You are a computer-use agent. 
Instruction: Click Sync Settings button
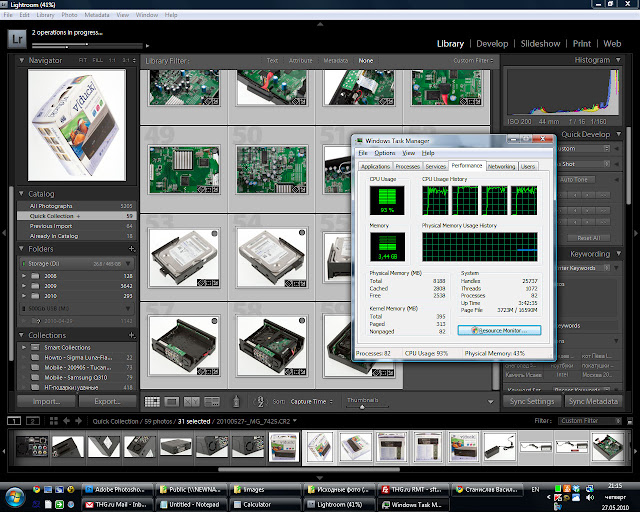tap(532, 402)
